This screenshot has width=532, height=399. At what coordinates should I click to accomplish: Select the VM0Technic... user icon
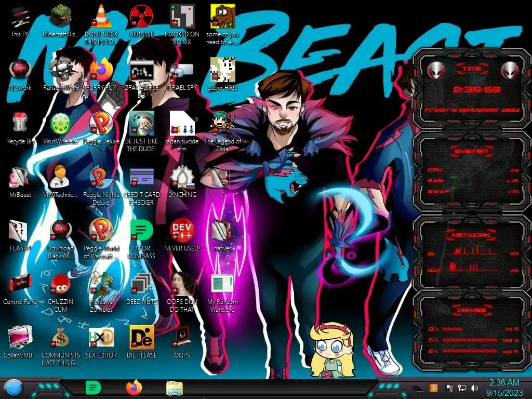click(x=60, y=177)
